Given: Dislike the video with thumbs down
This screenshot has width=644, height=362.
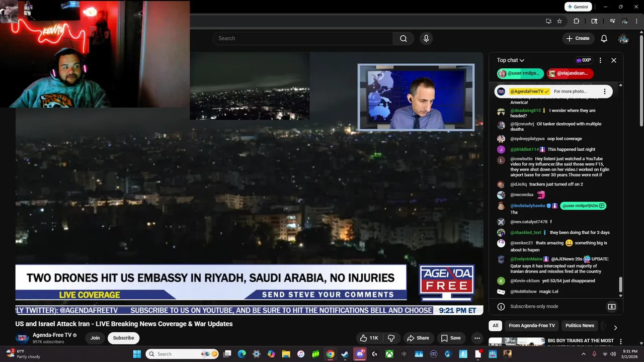Looking at the screenshot, I should click(x=391, y=338).
